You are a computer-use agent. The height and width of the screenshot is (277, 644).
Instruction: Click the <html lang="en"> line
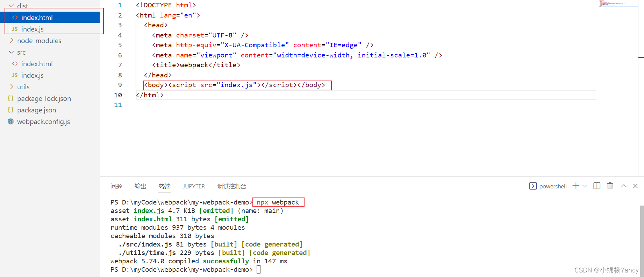[x=168, y=15]
